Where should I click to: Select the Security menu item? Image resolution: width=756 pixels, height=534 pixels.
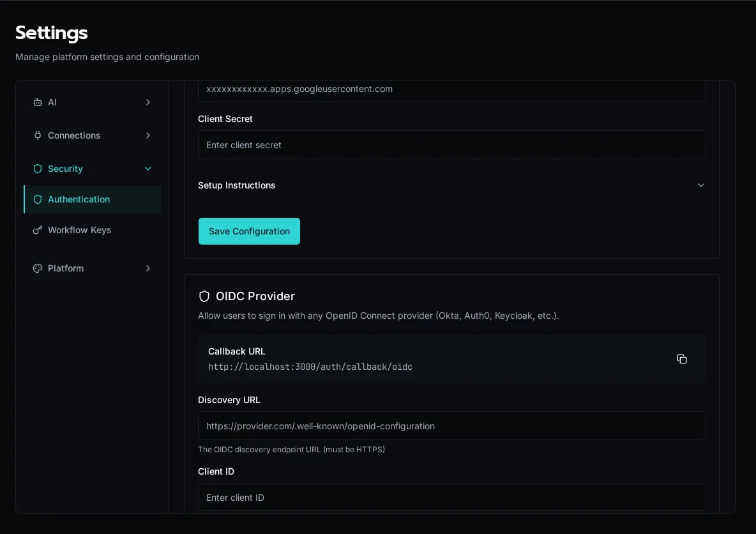[92, 169]
